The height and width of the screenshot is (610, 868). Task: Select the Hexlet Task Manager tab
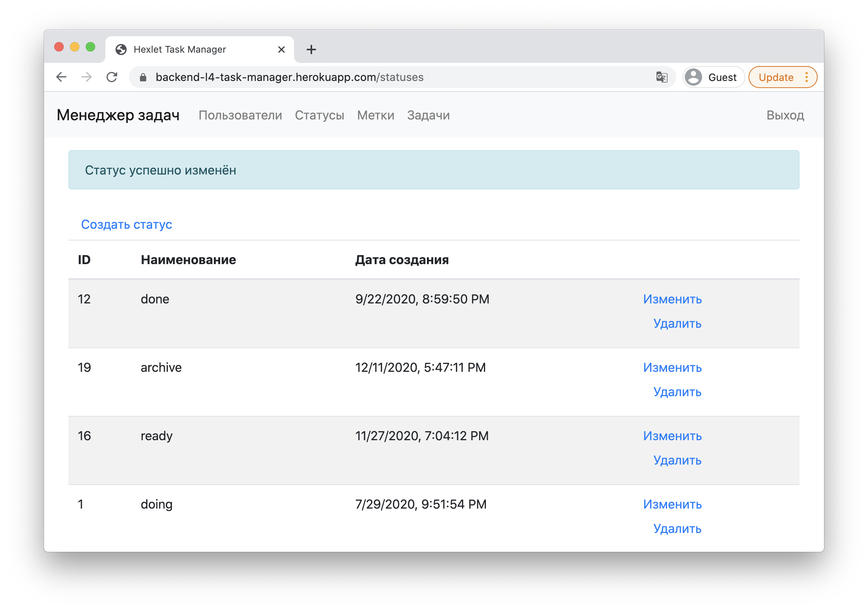(x=180, y=50)
